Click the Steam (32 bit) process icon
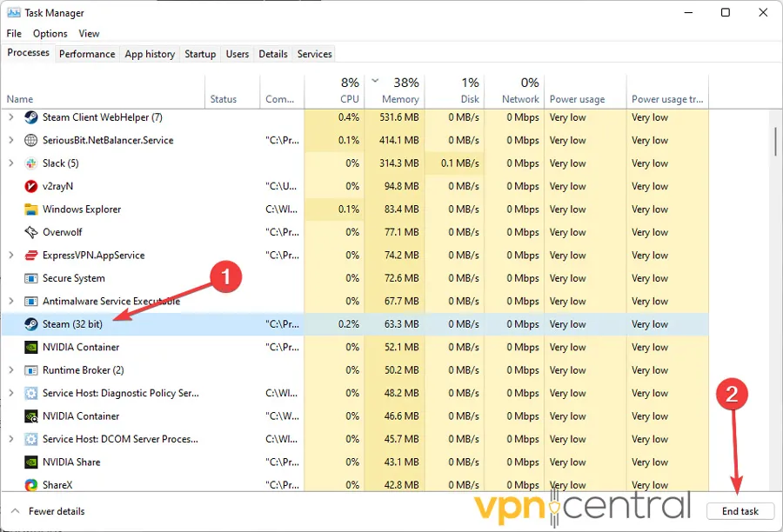 (30, 324)
